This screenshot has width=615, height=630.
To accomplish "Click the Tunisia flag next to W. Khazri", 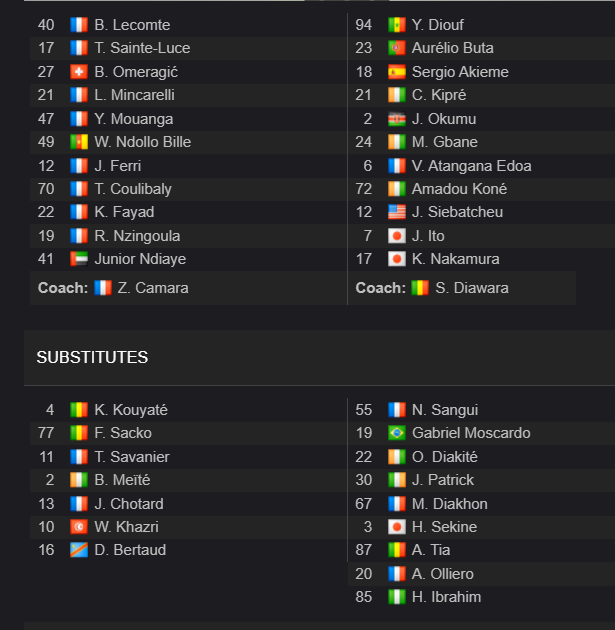I will (x=79, y=527).
